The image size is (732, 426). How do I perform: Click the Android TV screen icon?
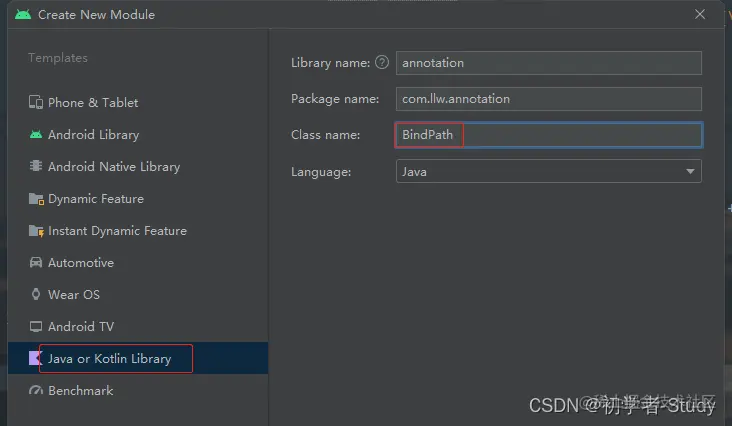click(x=36, y=327)
